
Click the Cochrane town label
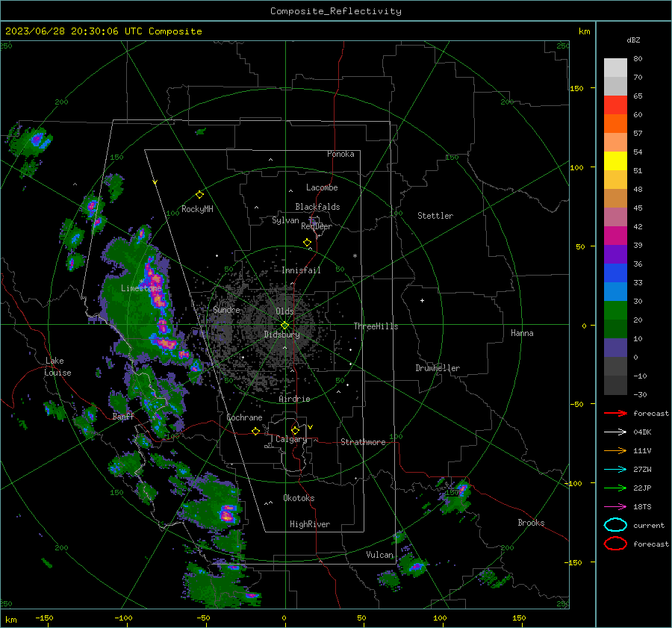[x=244, y=417]
